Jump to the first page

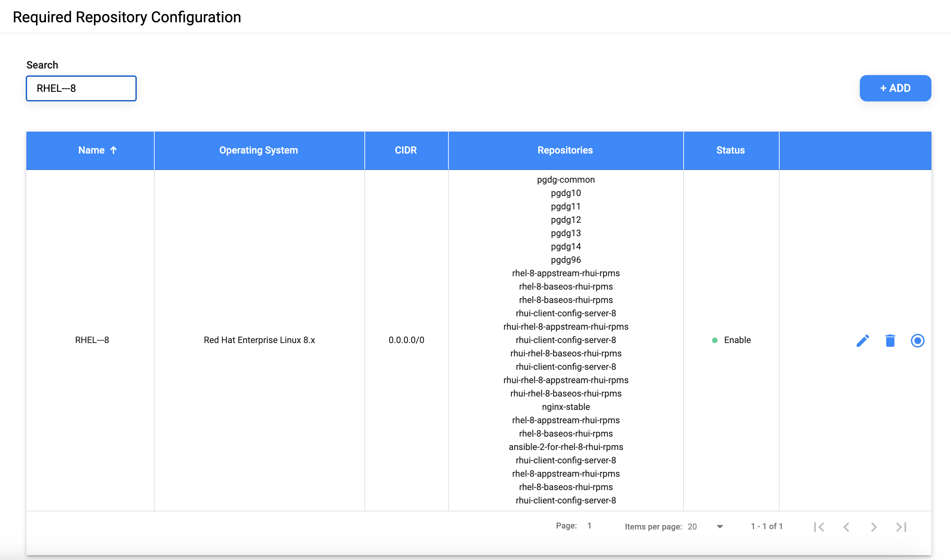(819, 526)
